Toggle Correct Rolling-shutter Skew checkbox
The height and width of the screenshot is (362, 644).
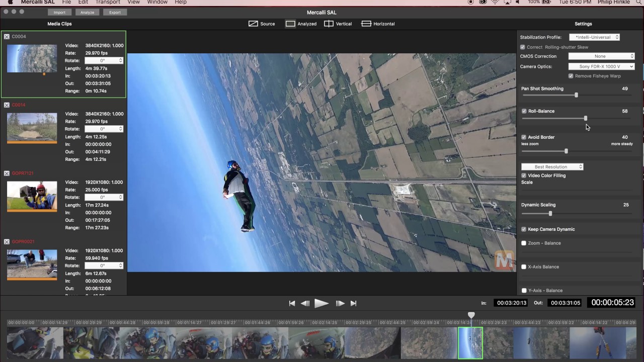click(522, 47)
